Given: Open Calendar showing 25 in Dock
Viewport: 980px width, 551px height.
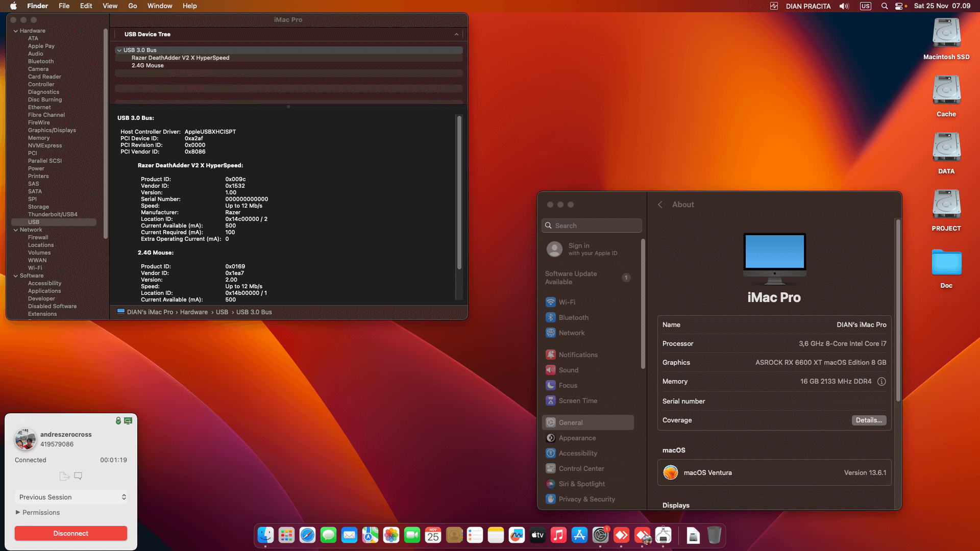Looking at the screenshot, I should 433,535.
